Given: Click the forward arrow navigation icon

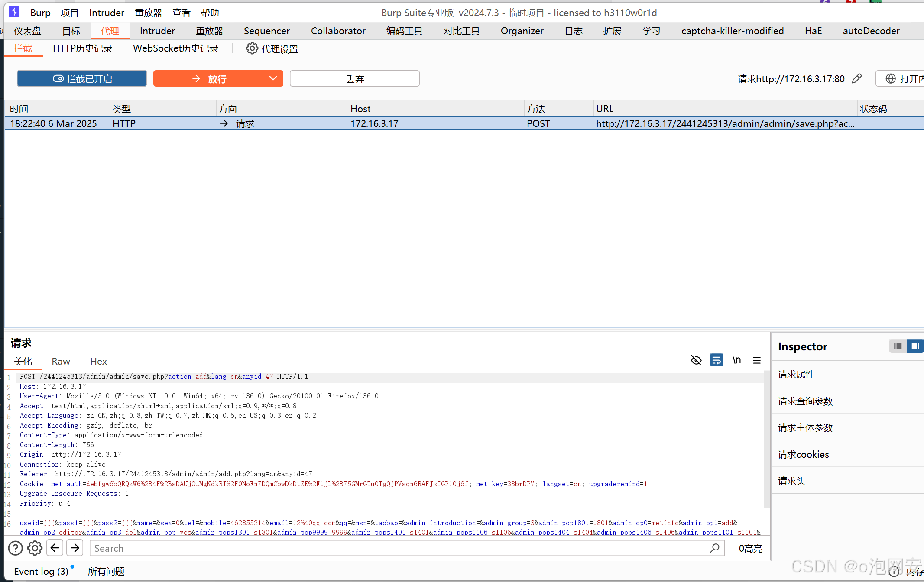Looking at the screenshot, I should click(x=75, y=548).
